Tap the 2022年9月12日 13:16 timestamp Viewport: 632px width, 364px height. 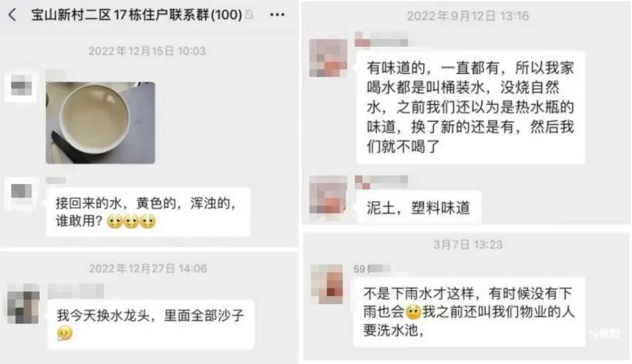468,16
